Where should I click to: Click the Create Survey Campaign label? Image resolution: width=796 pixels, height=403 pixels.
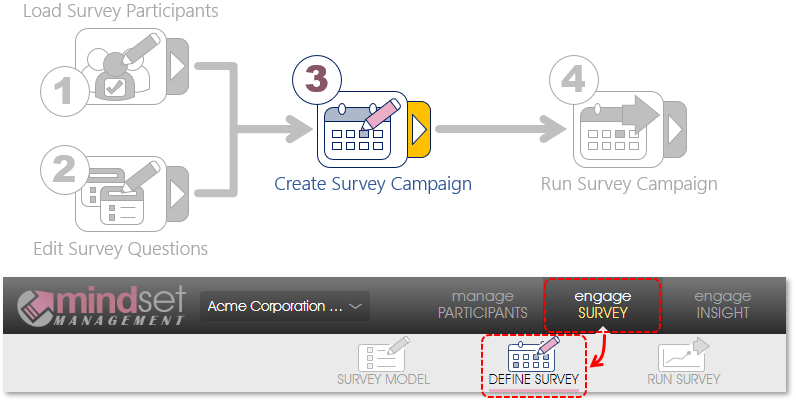pyautogui.click(x=373, y=184)
